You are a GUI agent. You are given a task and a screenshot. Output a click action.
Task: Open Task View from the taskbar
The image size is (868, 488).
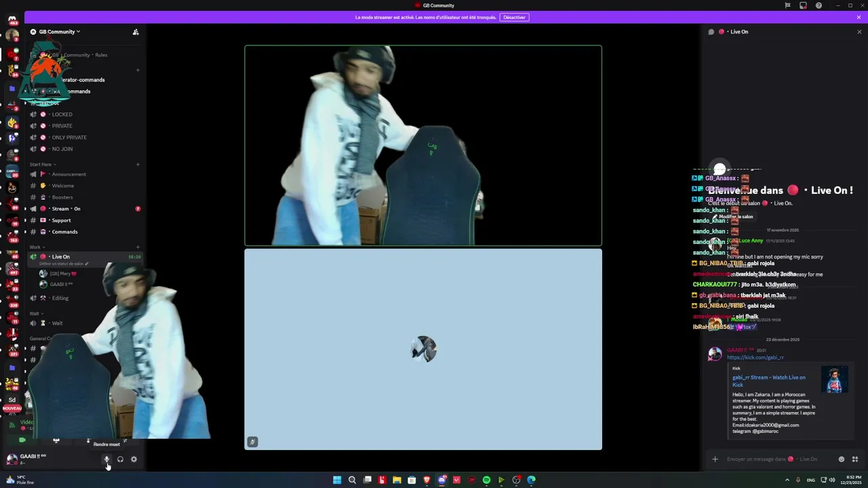[367, 480]
